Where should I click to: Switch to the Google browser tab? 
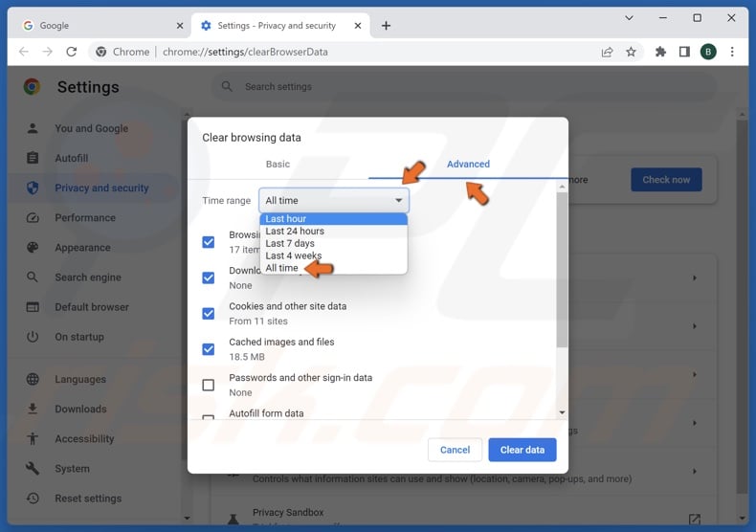101,26
